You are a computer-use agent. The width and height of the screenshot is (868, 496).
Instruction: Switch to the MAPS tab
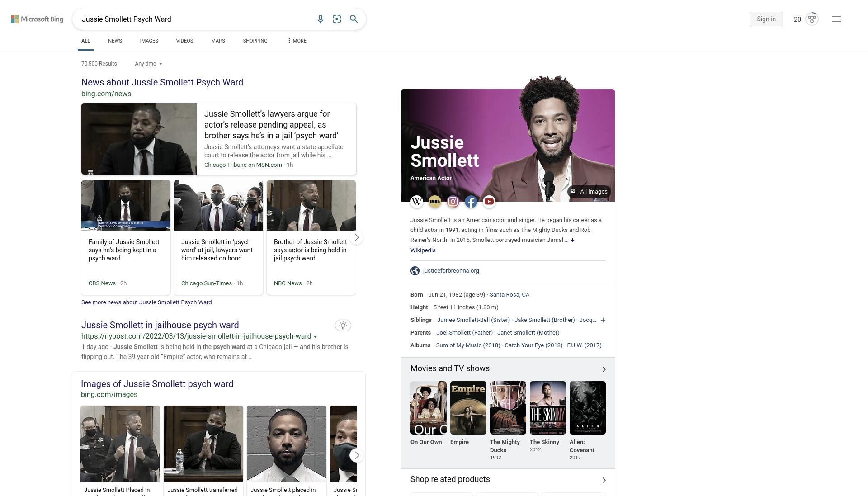(218, 41)
